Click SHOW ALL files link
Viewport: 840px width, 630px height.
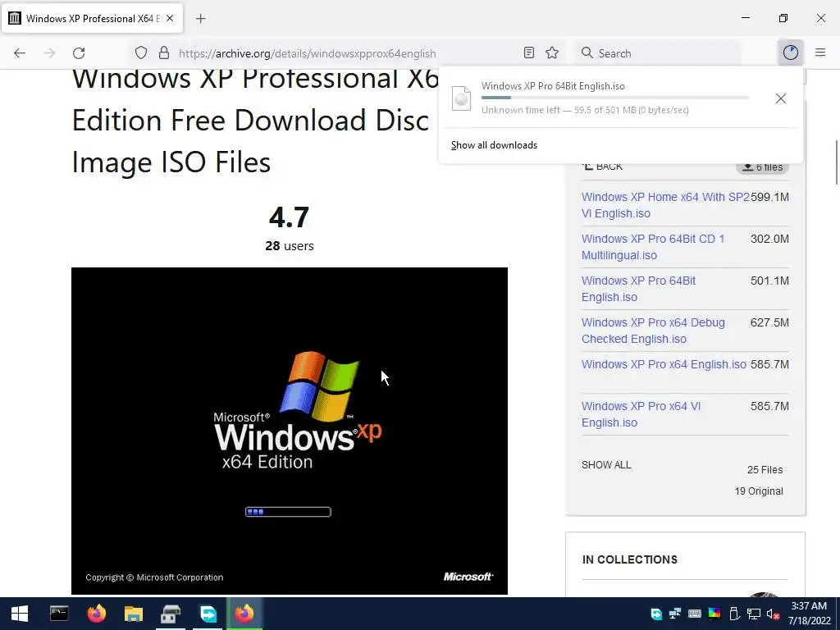[606, 465]
